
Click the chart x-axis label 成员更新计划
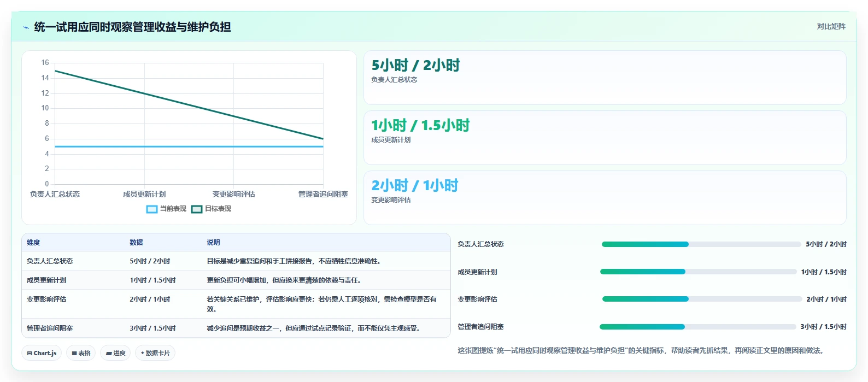click(x=144, y=194)
